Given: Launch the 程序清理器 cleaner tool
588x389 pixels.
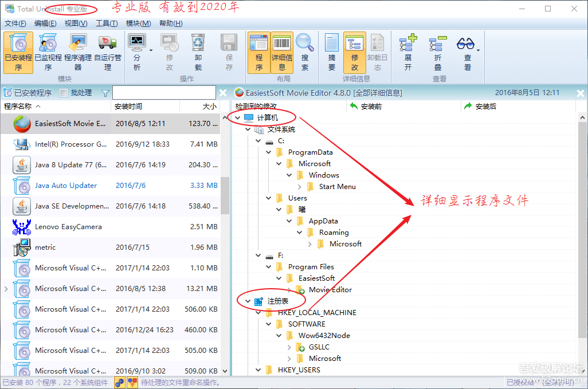Looking at the screenshot, I should pyautogui.click(x=77, y=53).
